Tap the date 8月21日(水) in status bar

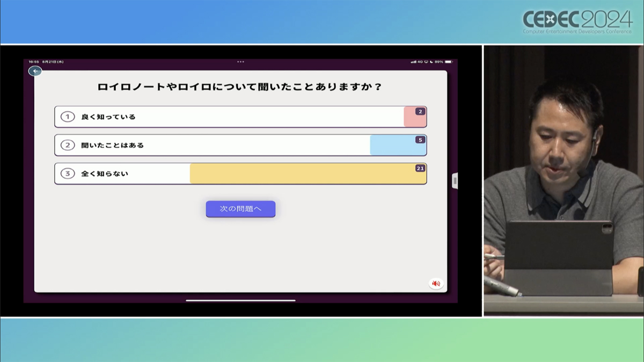(53, 62)
